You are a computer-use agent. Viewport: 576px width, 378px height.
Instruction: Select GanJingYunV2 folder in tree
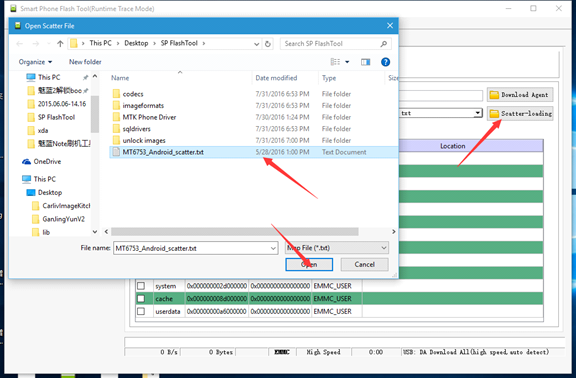(x=63, y=219)
